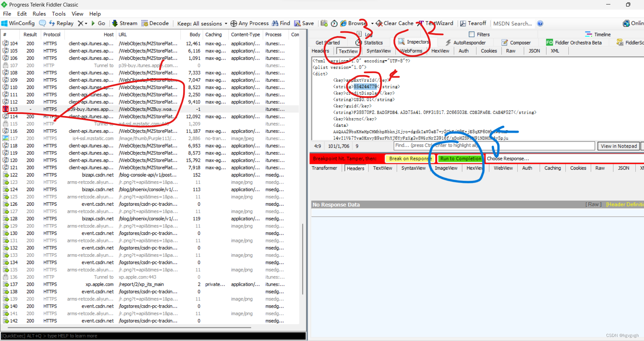The width and height of the screenshot is (644, 341).
Task: Switch to request JSON tab
Action: point(534,51)
